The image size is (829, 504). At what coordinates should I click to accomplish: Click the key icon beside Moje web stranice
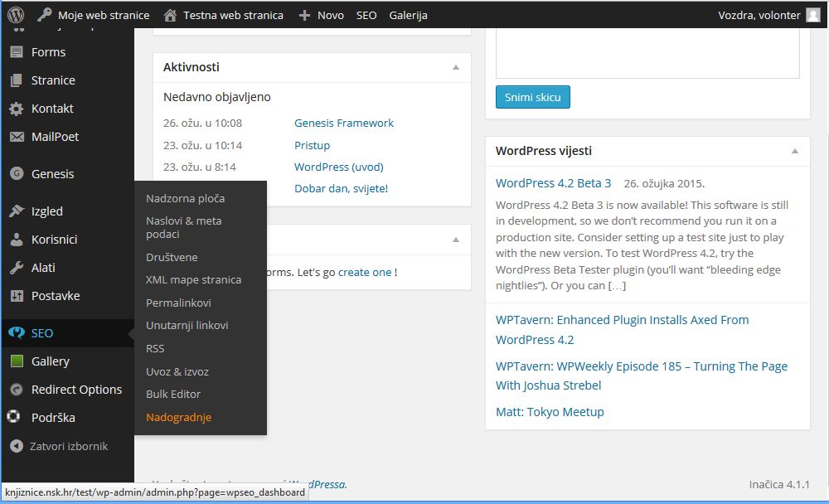click(x=45, y=15)
